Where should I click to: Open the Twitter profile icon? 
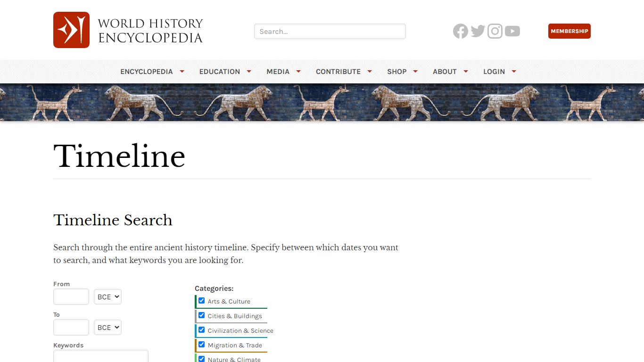pos(478,32)
